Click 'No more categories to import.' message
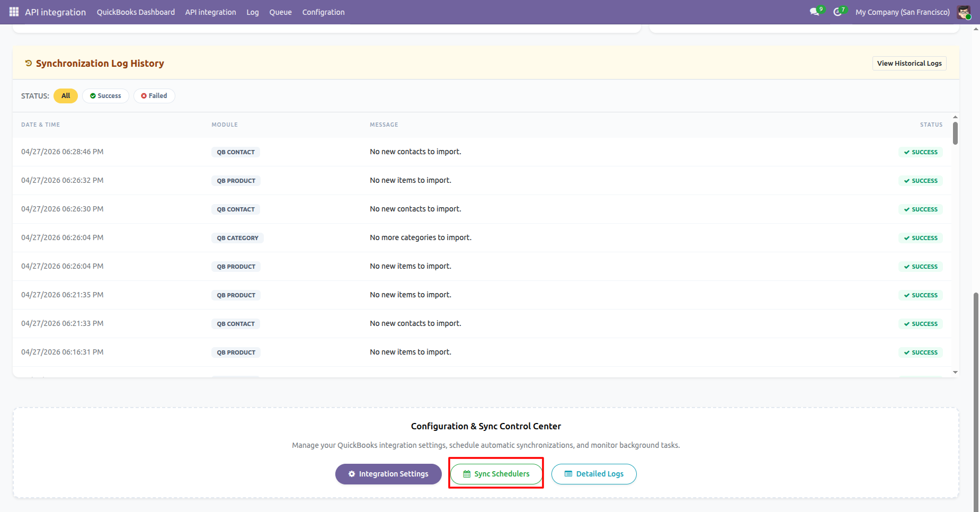This screenshot has width=980, height=512. tap(421, 237)
